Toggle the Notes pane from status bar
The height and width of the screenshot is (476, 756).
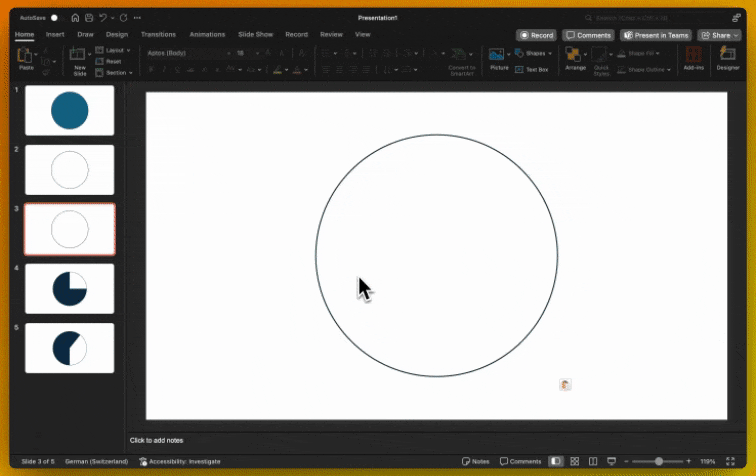[x=475, y=462]
